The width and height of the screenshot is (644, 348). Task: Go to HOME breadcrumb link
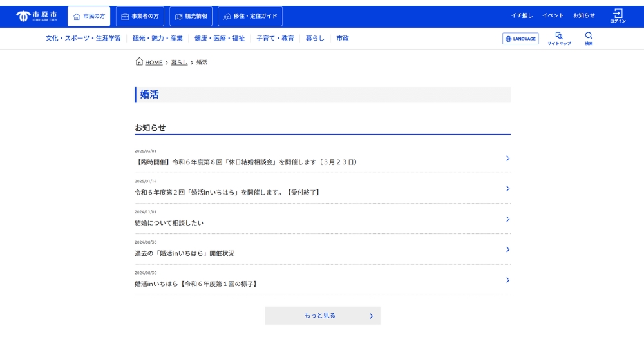[154, 63]
